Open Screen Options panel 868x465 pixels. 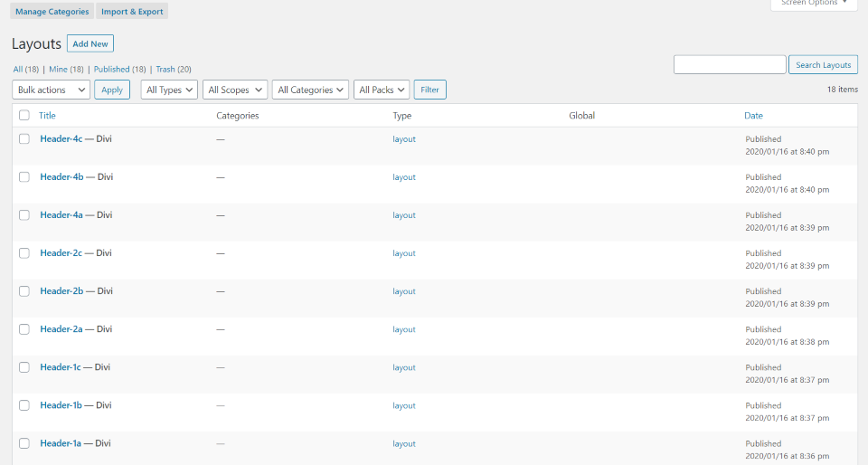814,4
